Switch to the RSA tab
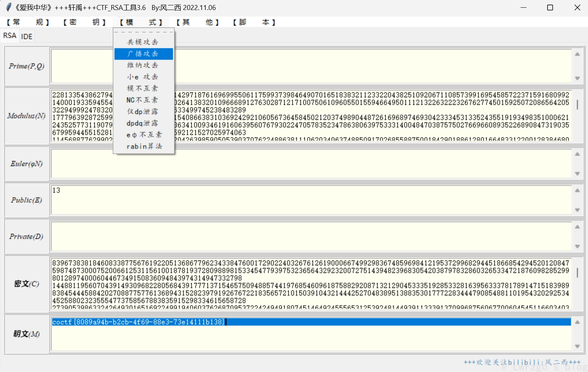This screenshot has height=372, width=588. [x=10, y=35]
